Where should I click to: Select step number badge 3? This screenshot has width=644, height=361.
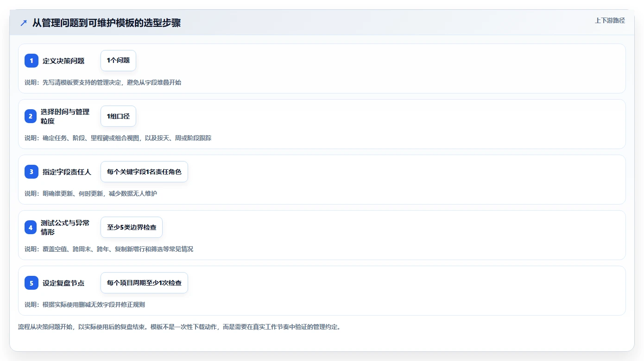coord(32,172)
